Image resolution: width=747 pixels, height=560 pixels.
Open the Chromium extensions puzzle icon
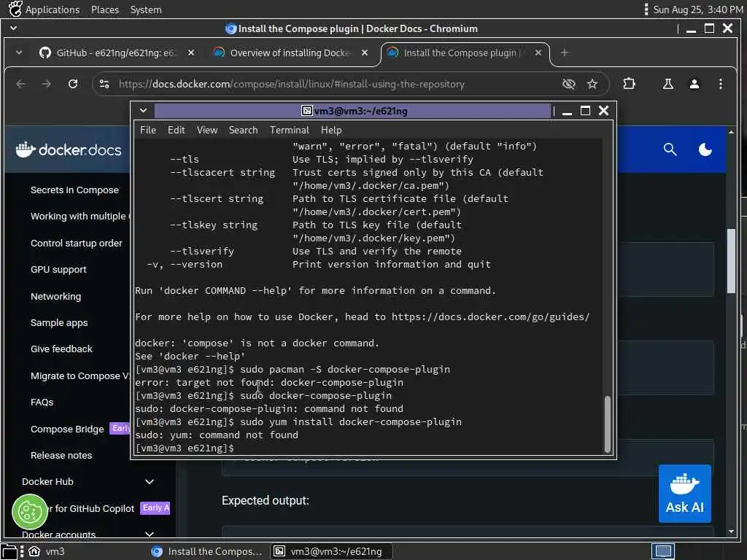coord(630,85)
